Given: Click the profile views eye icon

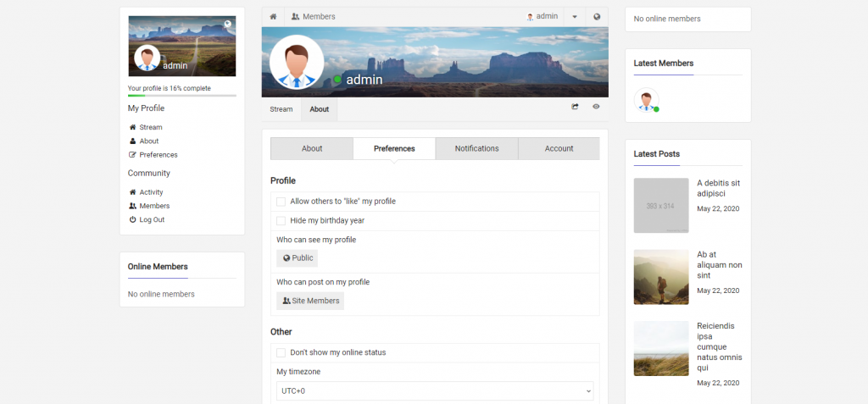Looking at the screenshot, I should [x=596, y=106].
